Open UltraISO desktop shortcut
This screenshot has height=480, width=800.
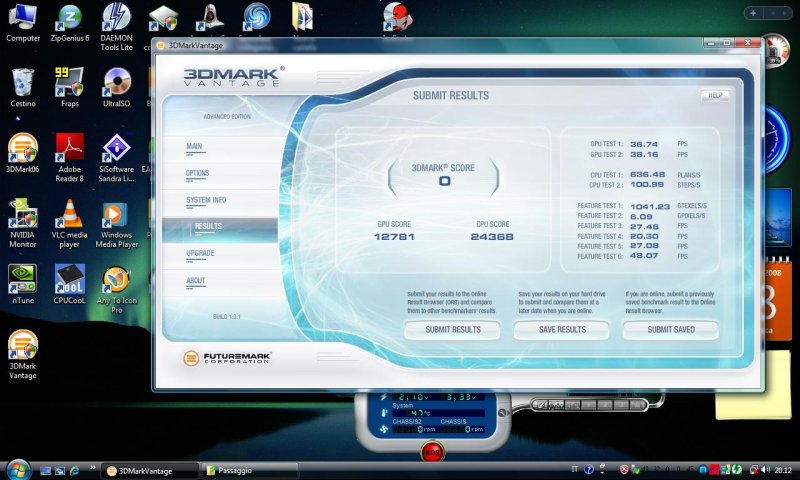click(116, 88)
